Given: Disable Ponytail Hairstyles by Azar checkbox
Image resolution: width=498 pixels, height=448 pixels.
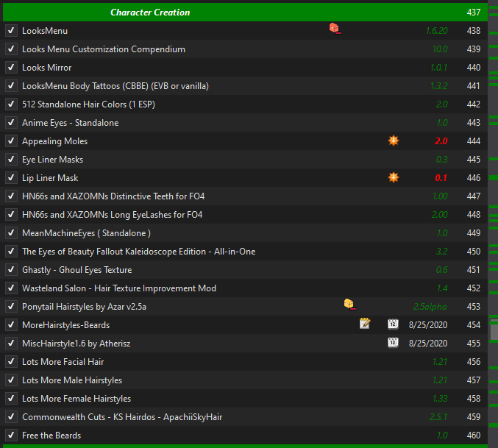Looking at the screenshot, I should [x=11, y=307].
